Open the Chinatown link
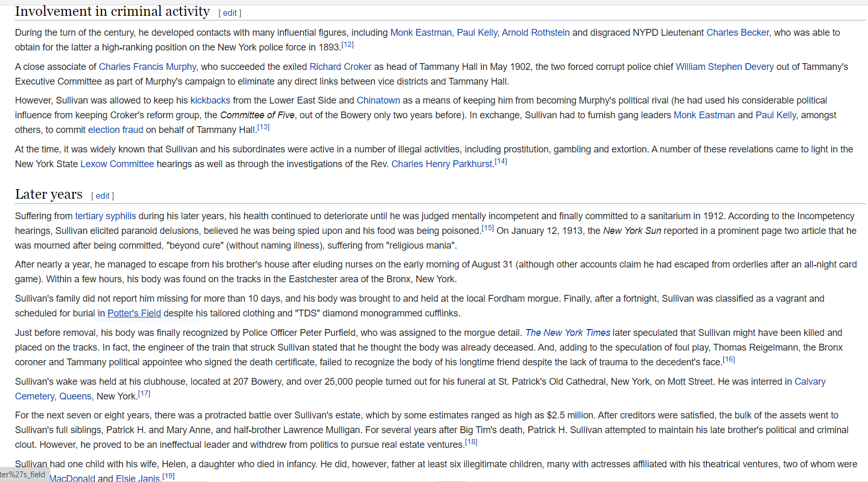Image resolution: width=868 pixels, height=482 pixels. tap(378, 100)
